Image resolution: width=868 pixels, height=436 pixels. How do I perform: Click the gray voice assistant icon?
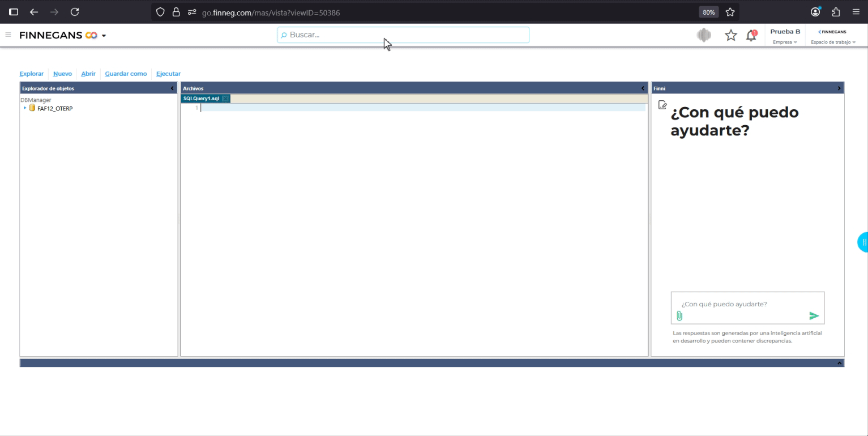coord(704,35)
